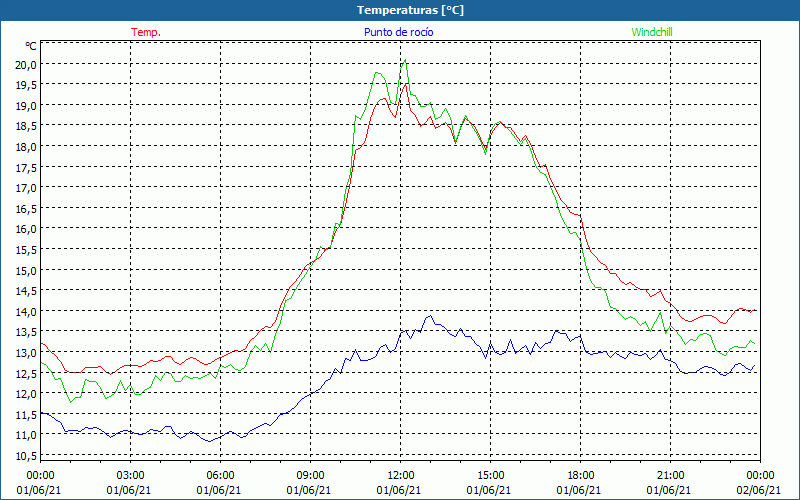This screenshot has width=800, height=500.
Task: Click the 12,0 y-axis value
Action: click(x=27, y=394)
